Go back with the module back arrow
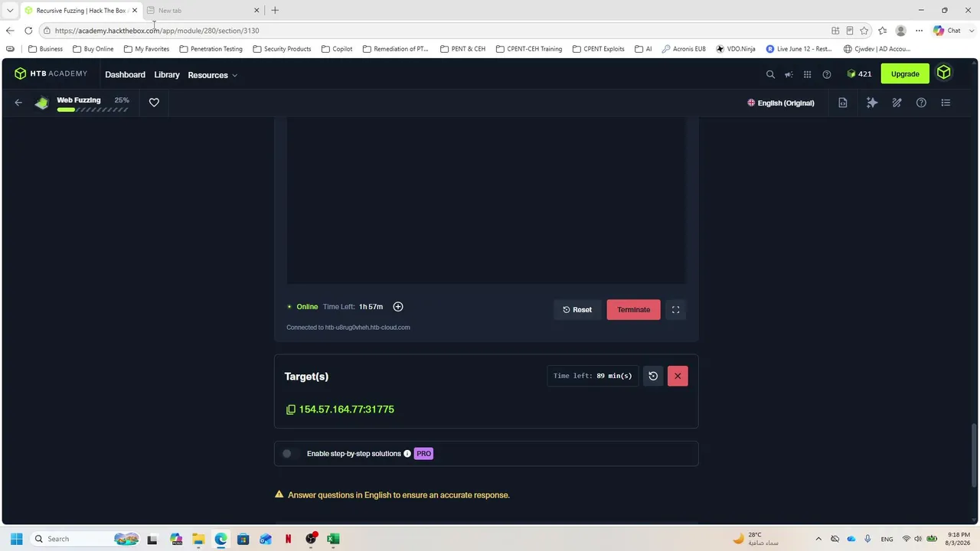 click(x=18, y=103)
